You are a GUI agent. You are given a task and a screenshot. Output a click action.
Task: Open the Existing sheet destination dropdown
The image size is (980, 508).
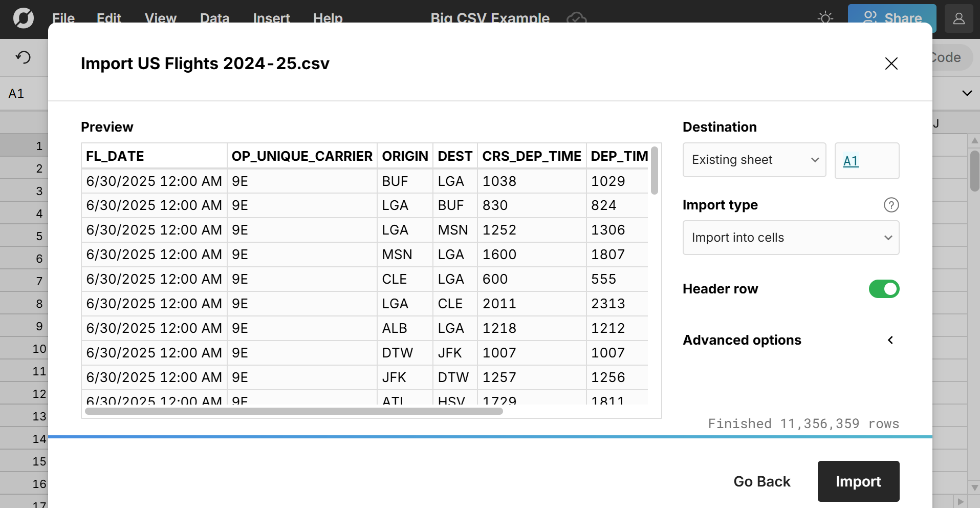click(x=754, y=160)
